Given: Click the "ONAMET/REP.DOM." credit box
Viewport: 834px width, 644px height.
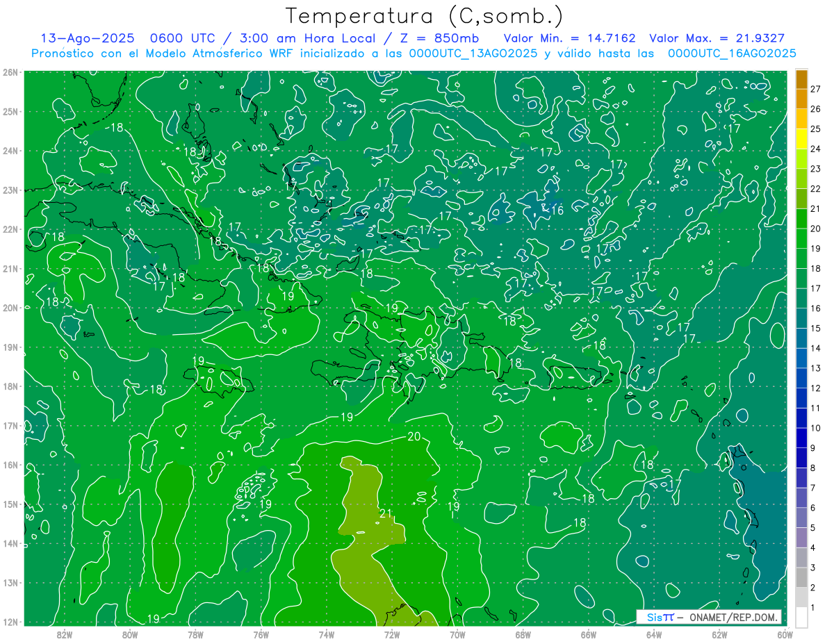Looking at the screenshot, I should [x=709, y=617].
